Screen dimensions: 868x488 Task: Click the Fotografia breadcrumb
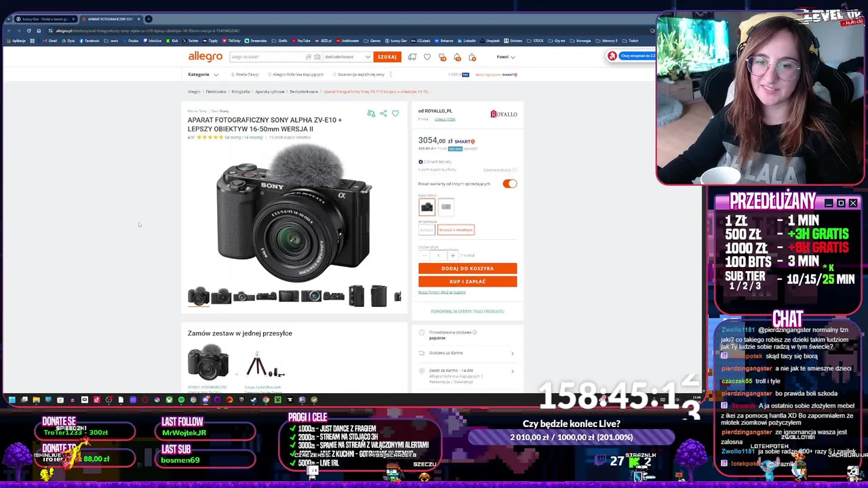tap(240, 91)
